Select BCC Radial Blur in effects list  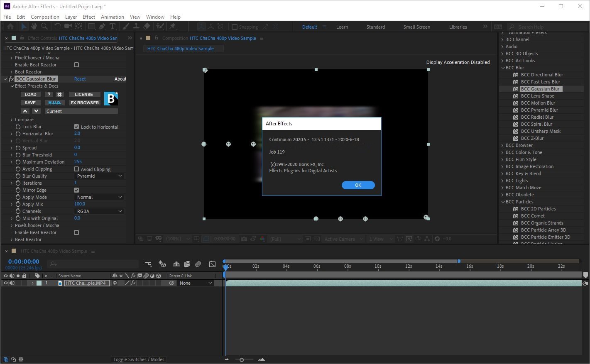pos(537,117)
